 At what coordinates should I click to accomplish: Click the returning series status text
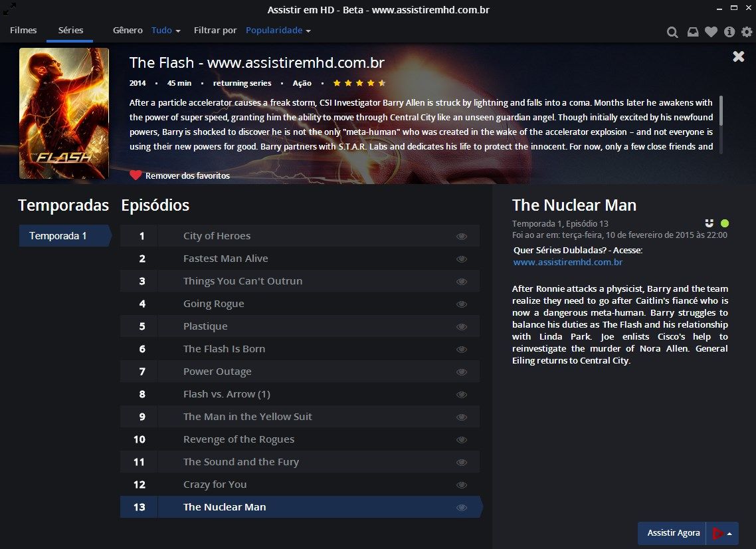tap(242, 83)
